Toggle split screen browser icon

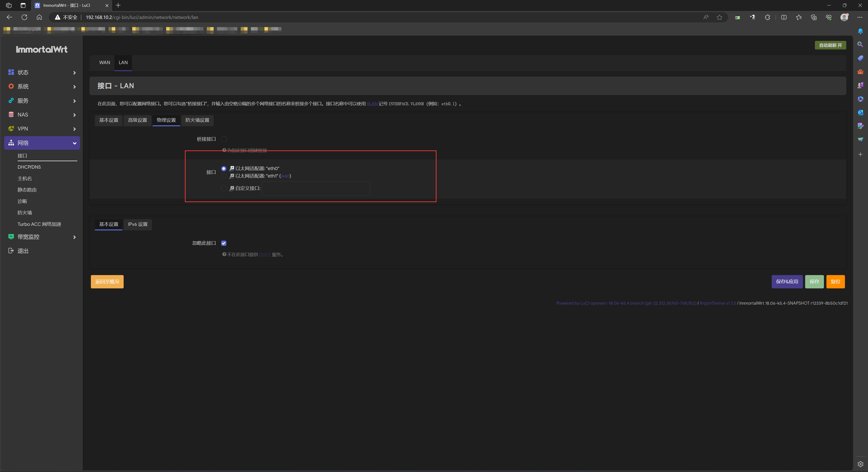tap(784, 17)
